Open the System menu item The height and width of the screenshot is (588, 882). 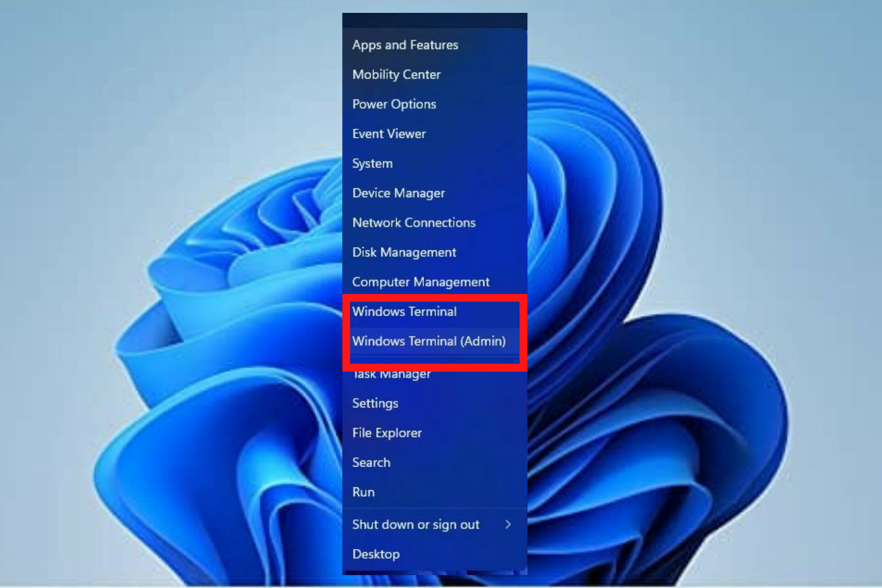[x=435, y=164]
